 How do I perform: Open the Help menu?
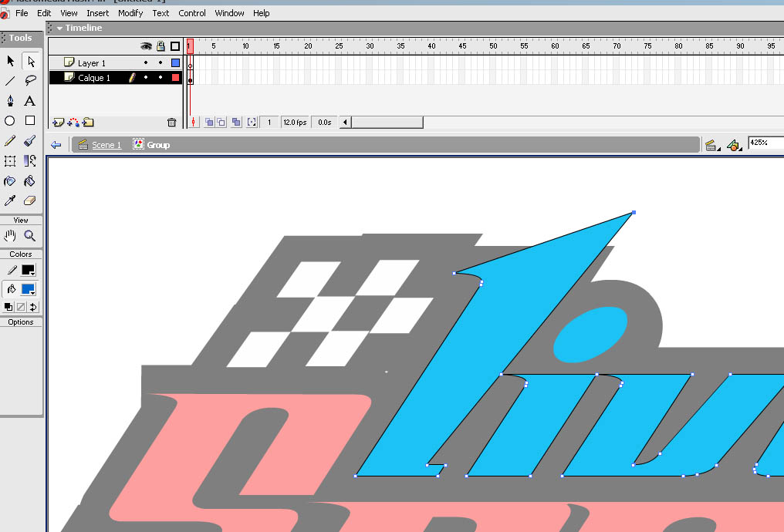[261, 13]
